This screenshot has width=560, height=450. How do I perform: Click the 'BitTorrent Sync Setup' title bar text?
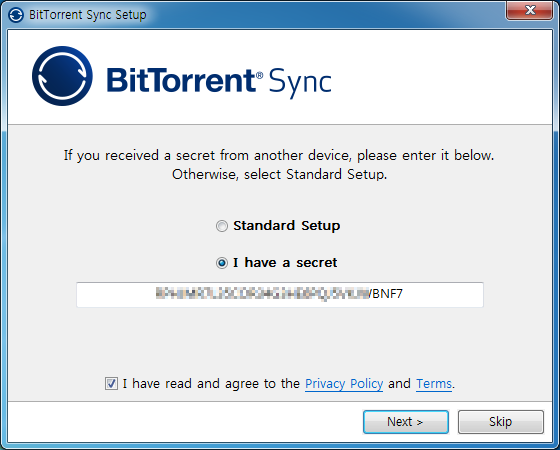click(88, 15)
